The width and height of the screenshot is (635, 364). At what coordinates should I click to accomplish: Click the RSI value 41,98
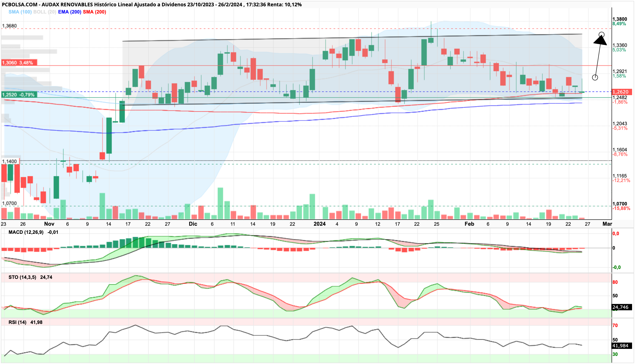point(36,322)
